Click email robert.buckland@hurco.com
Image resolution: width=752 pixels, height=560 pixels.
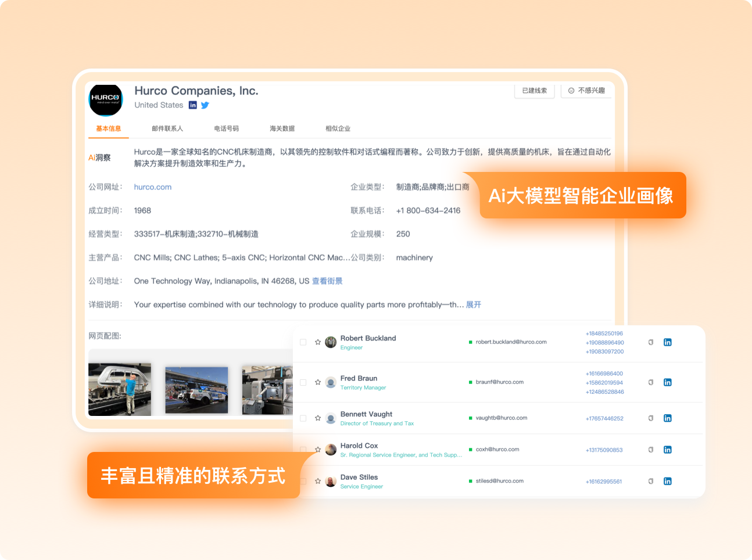pos(511,342)
